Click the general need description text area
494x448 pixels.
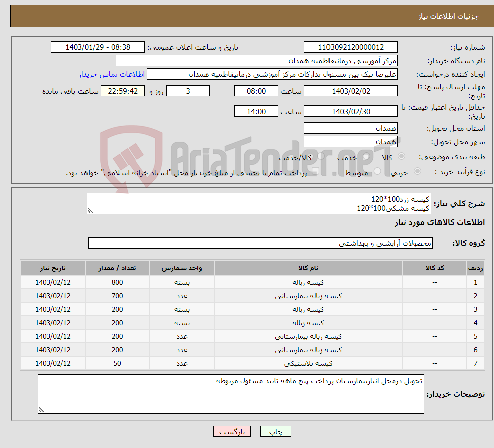click(259, 203)
